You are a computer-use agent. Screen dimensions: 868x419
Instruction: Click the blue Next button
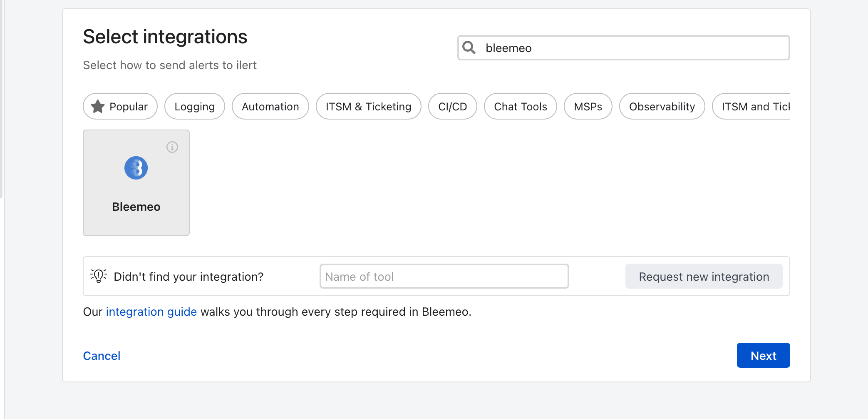pos(764,355)
